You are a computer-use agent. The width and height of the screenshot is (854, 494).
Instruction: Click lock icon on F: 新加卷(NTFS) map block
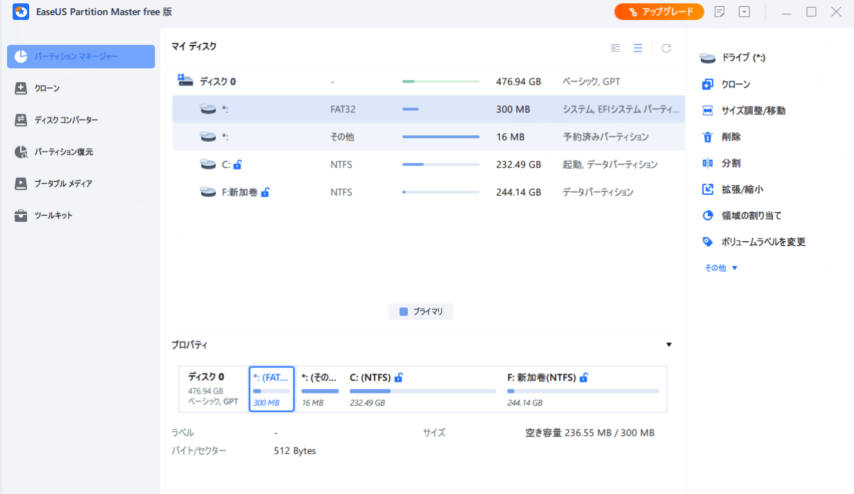coord(584,377)
